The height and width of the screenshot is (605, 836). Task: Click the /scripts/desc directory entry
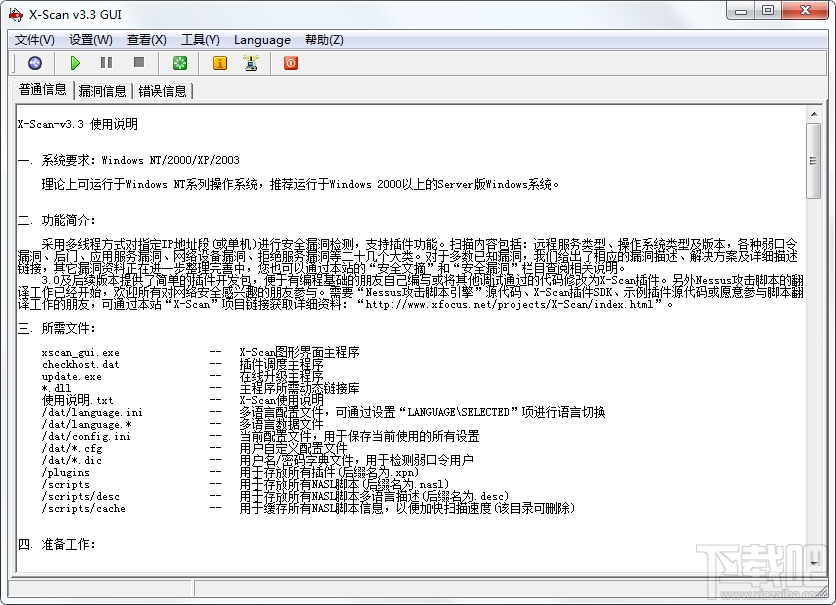pos(81,497)
